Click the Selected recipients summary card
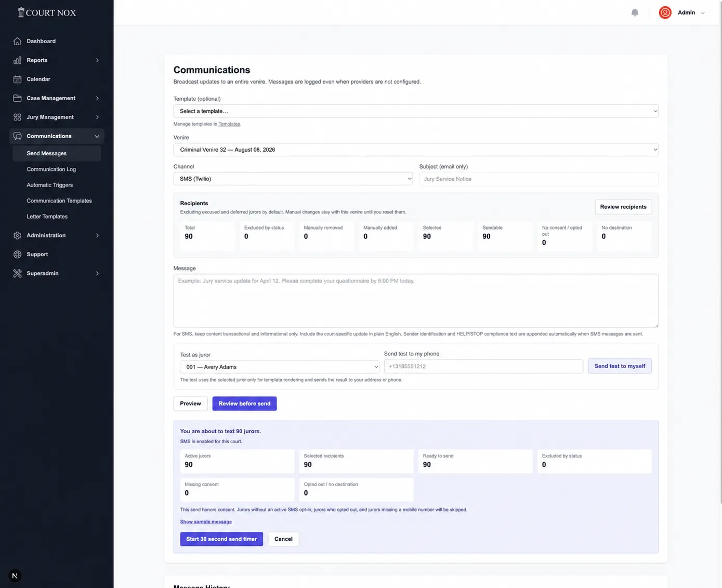The height and width of the screenshot is (588, 722). [x=357, y=461]
